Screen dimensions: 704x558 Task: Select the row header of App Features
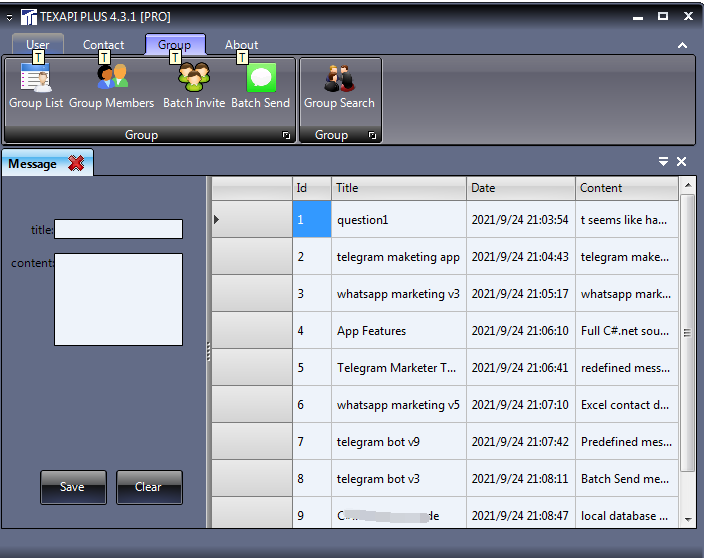[252, 331]
